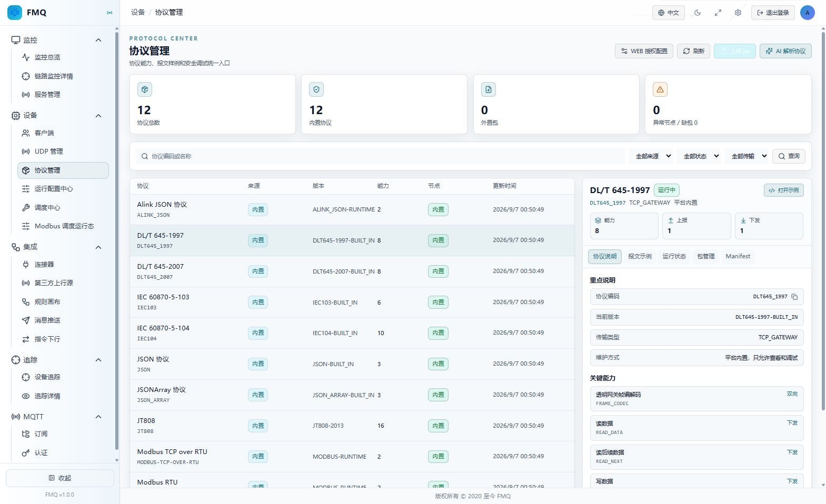Screen dimensions: 826x504
Task: Refresh the list with 刷新 button
Action: tap(693, 51)
